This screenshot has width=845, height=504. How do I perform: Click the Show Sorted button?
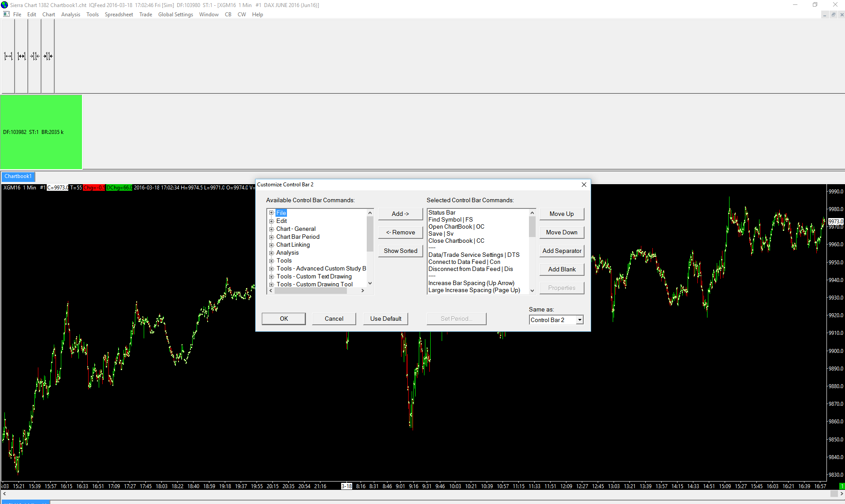pyautogui.click(x=400, y=251)
